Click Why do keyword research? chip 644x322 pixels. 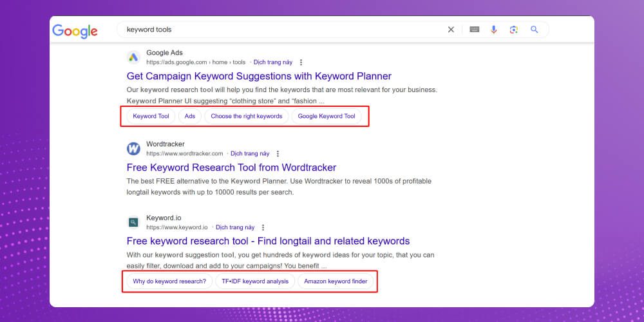(169, 282)
